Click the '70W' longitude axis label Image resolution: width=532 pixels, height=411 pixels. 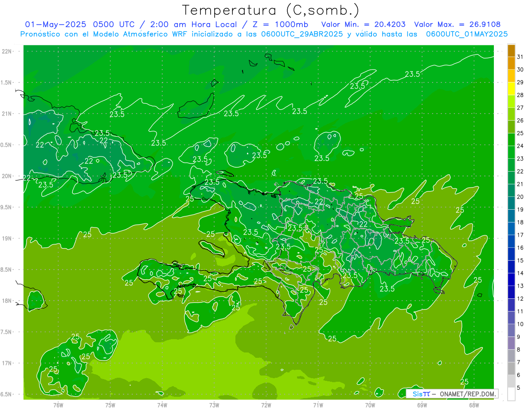[370, 405]
